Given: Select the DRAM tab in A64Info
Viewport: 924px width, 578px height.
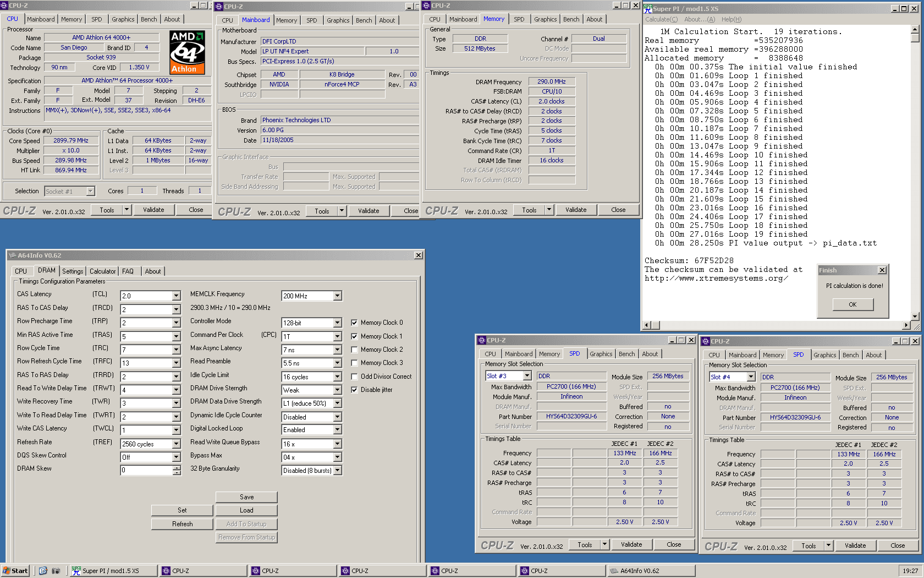Looking at the screenshot, I should tap(47, 270).
